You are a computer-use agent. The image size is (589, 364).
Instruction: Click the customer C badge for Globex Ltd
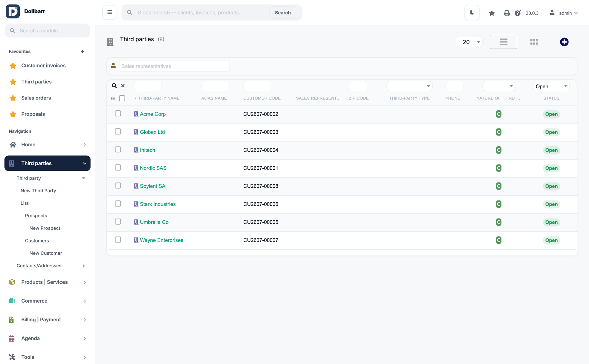[499, 132]
